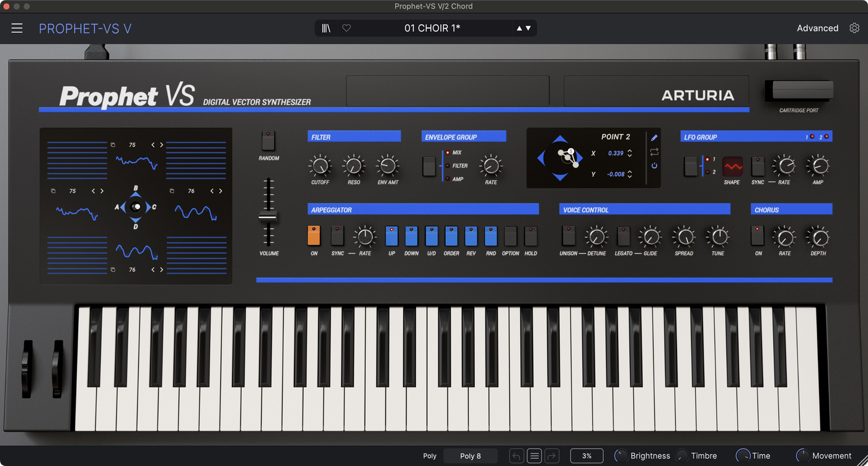Click the A arrow on vector joystick
Image resolution: width=868 pixels, height=466 pixels.
tap(123, 207)
